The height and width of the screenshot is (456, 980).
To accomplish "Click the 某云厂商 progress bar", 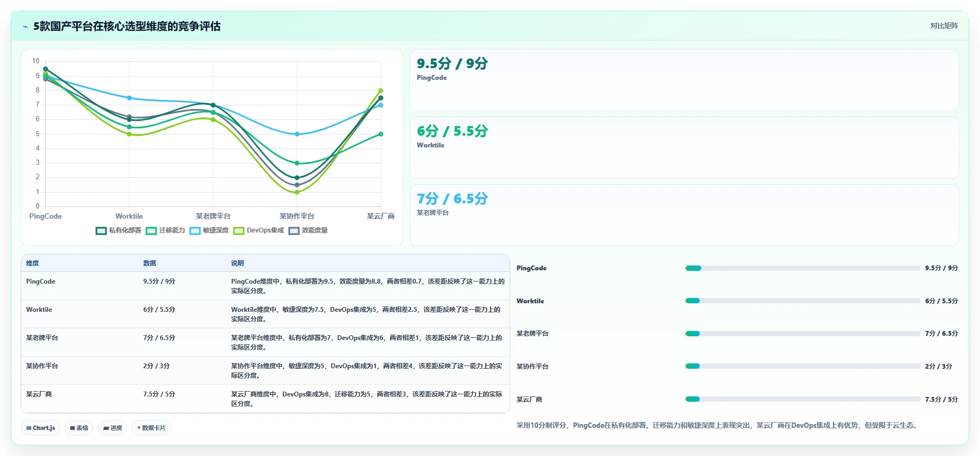I will pyautogui.click(x=803, y=399).
